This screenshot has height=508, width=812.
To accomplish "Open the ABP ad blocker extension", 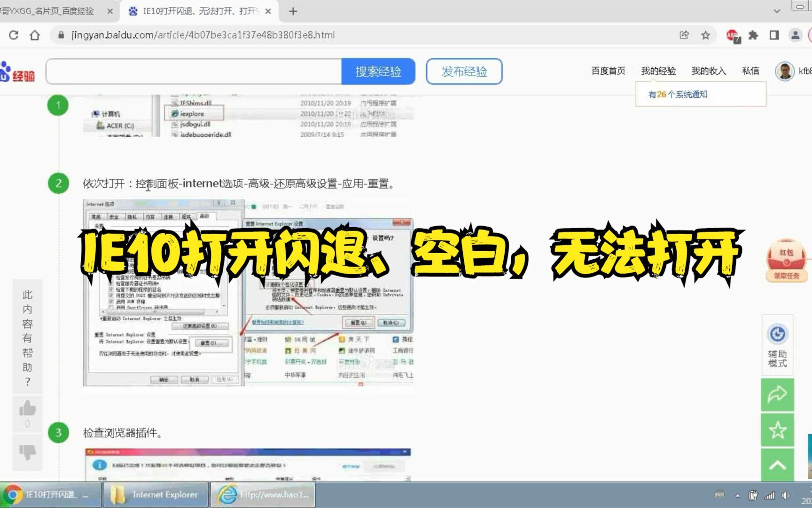I will click(x=732, y=35).
